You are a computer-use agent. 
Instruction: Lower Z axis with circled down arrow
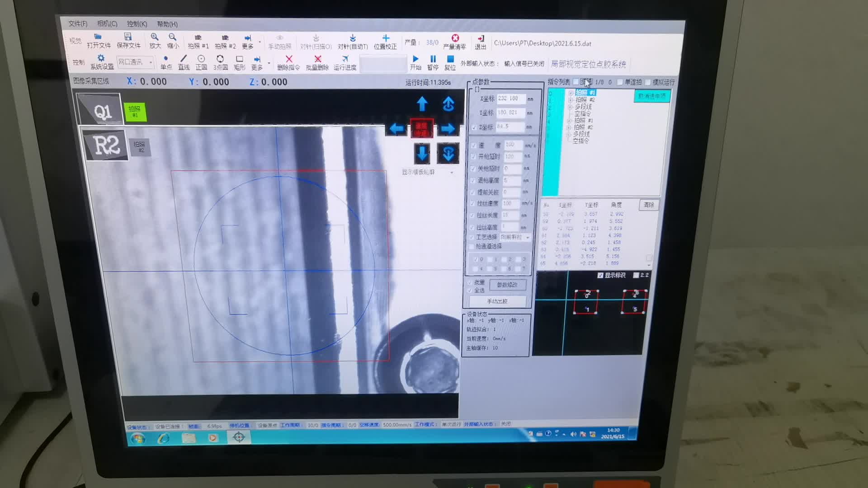[448, 154]
